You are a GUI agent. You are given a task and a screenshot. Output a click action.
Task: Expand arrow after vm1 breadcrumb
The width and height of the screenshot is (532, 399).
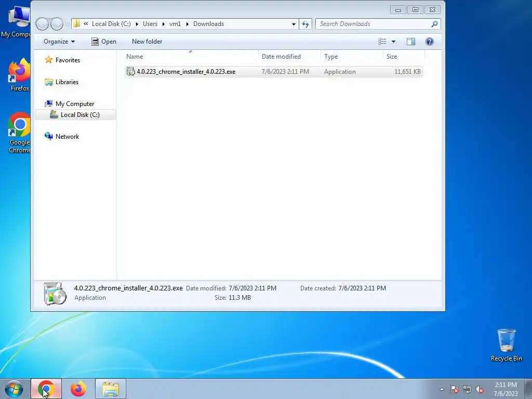[187, 24]
